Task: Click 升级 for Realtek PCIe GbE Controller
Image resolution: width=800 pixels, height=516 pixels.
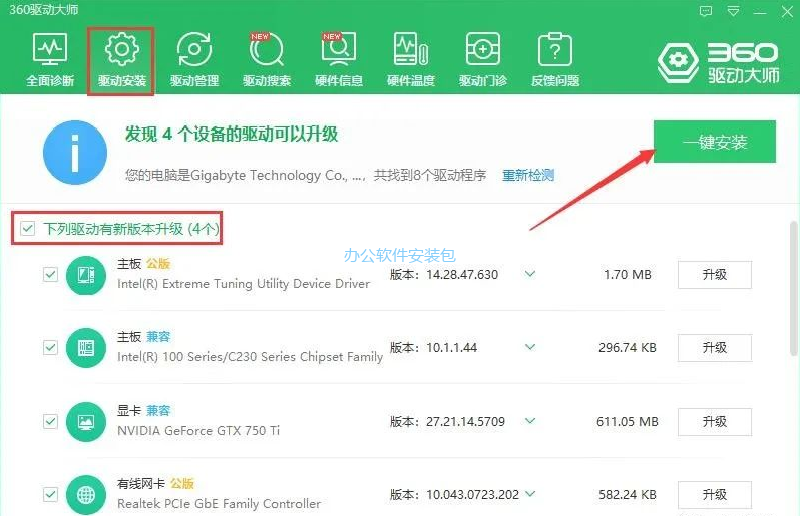Action: coord(714,495)
